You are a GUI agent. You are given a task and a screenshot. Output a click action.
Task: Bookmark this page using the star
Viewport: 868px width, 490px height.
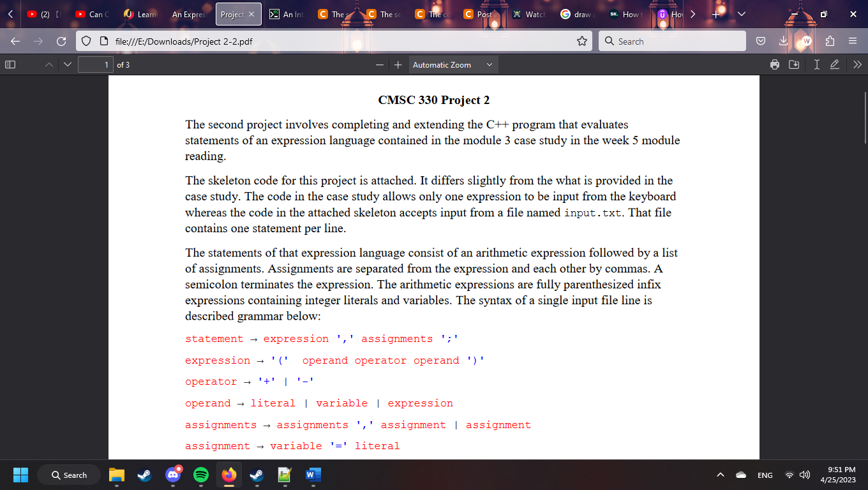tap(581, 41)
